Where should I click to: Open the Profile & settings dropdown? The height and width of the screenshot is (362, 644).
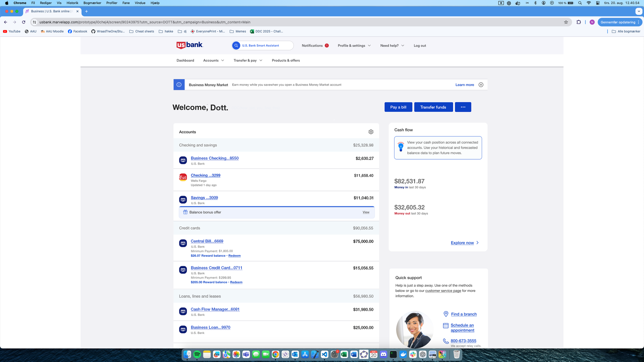click(x=354, y=46)
